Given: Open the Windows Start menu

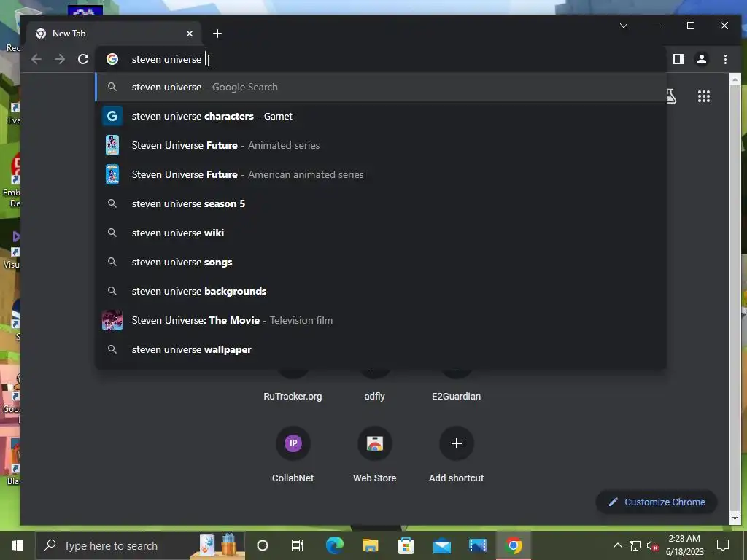Looking at the screenshot, I should (18, 545).
